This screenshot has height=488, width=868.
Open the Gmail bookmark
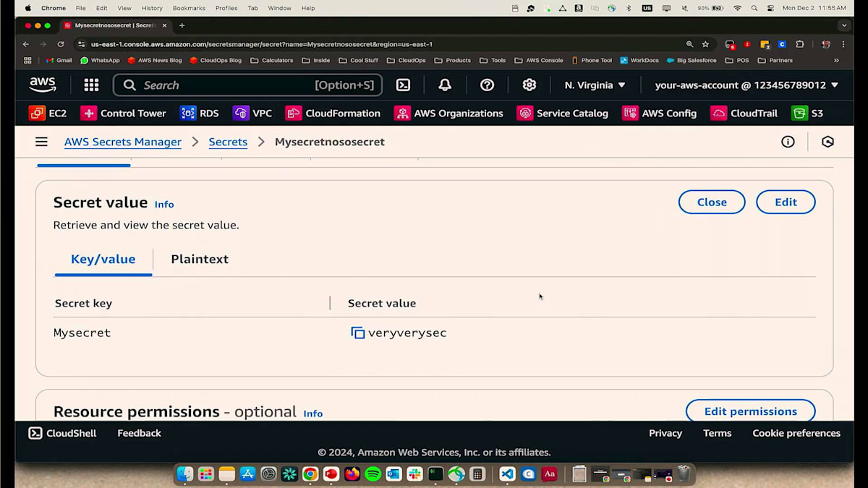(59, 61)
